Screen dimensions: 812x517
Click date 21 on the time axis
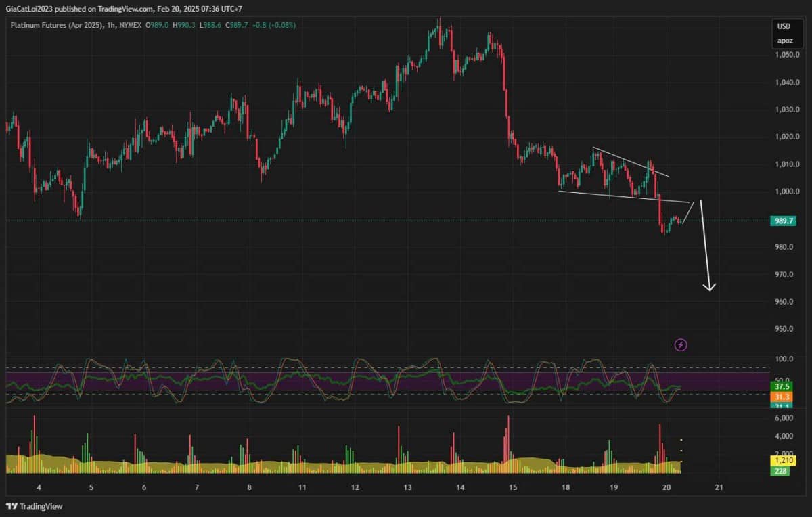(x=719, y=487)
